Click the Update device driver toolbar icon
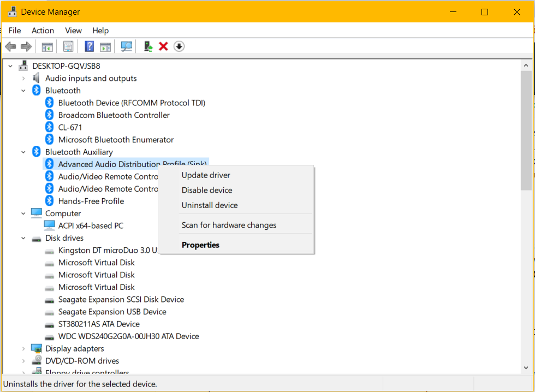 pyautogui.click(x=147, y=46)
